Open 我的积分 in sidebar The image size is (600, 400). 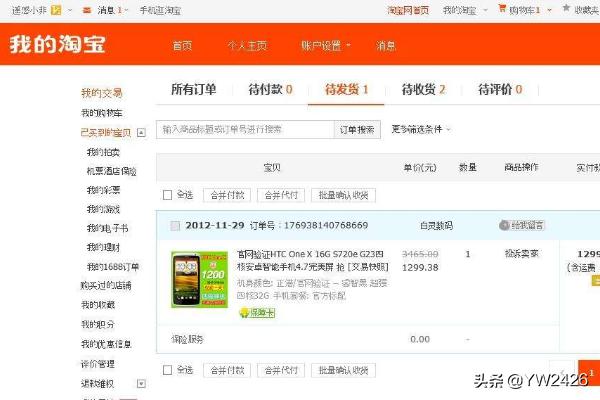[x=98, y=324]
